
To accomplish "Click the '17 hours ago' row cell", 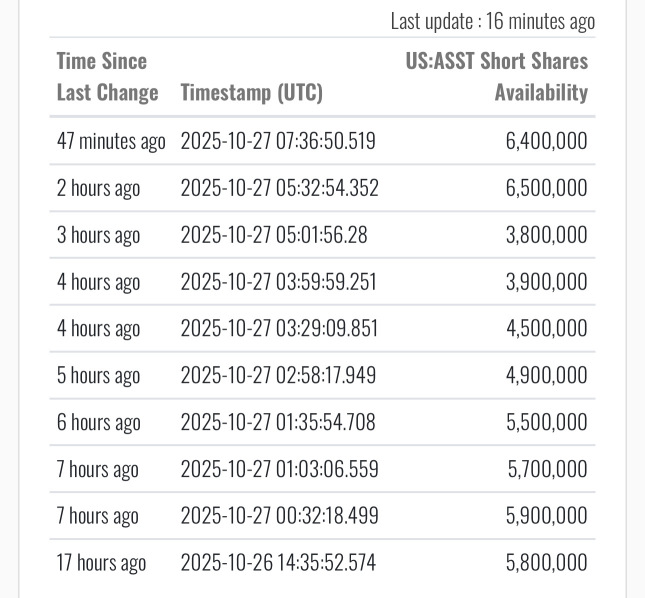I will pyautogui.click(x=101, y=563).
